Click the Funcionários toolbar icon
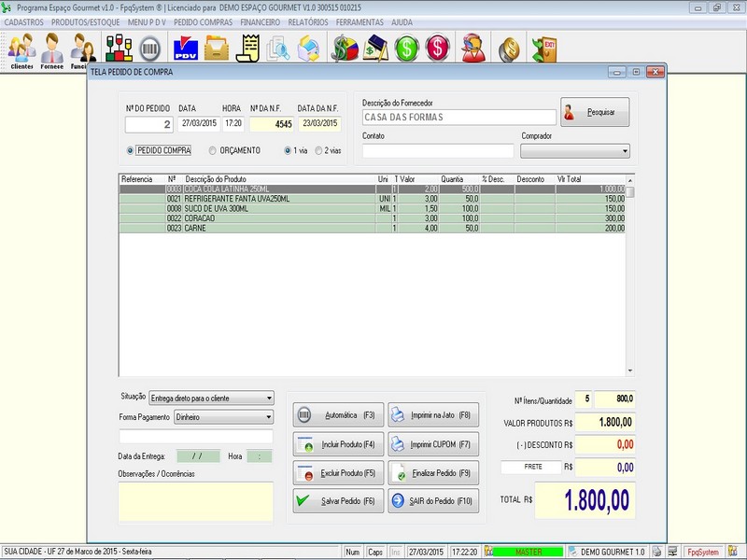The height and width of the screenshot is (560, 747). click(82, 50)
